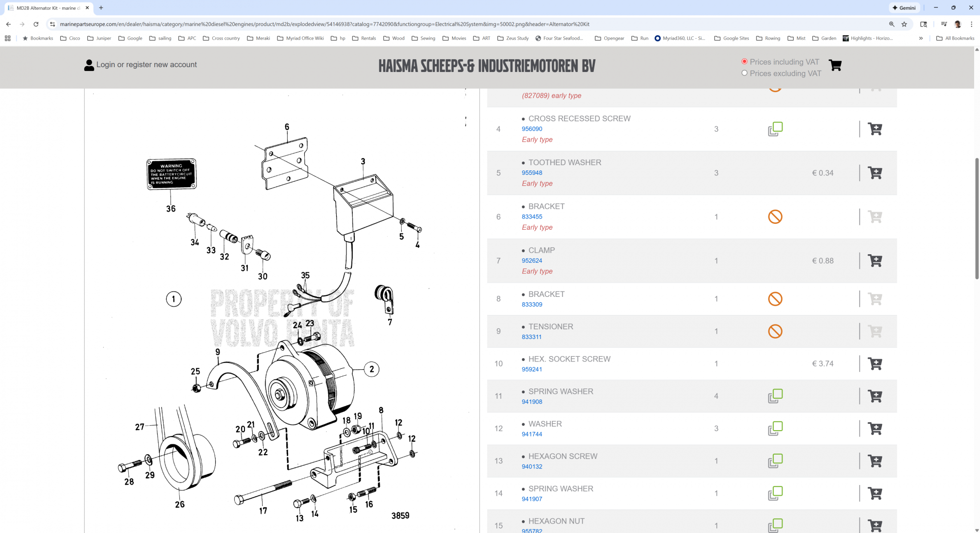Click Login or register new account

[x=147, y=65]
